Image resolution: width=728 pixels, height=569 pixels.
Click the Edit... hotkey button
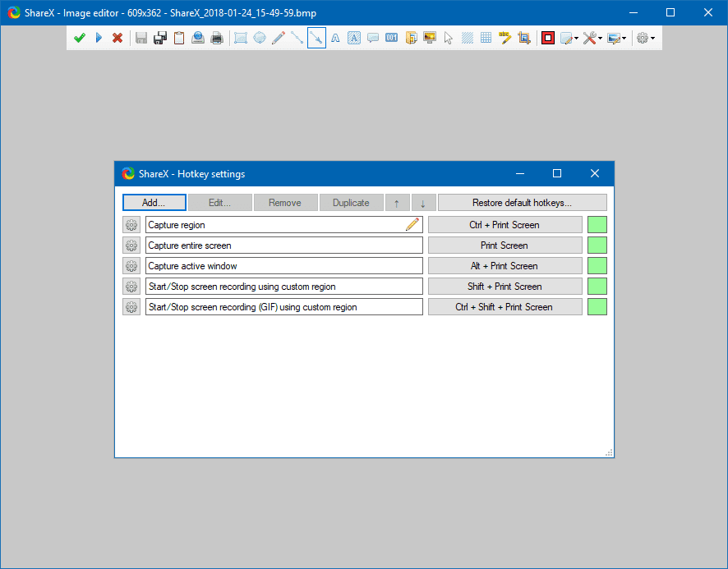click(220, 202)
